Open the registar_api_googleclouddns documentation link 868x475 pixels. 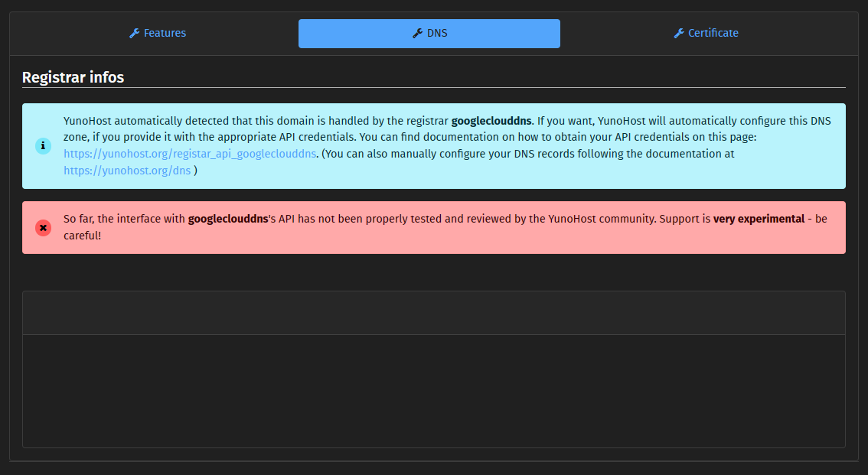(x=190, y=154)
